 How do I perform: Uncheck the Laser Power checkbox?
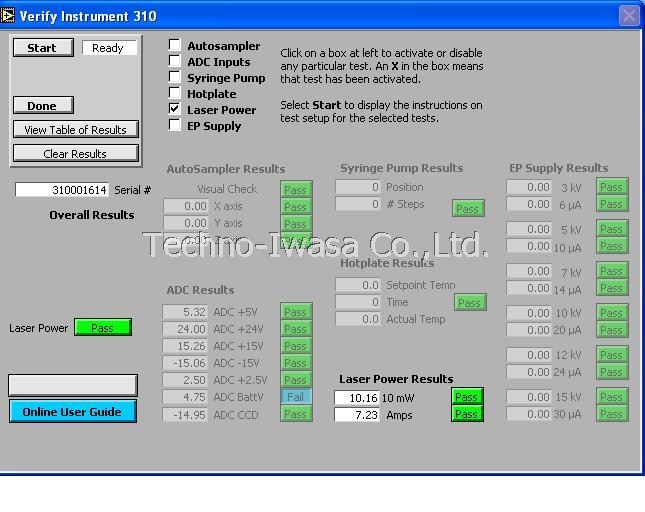coord(175,109)
